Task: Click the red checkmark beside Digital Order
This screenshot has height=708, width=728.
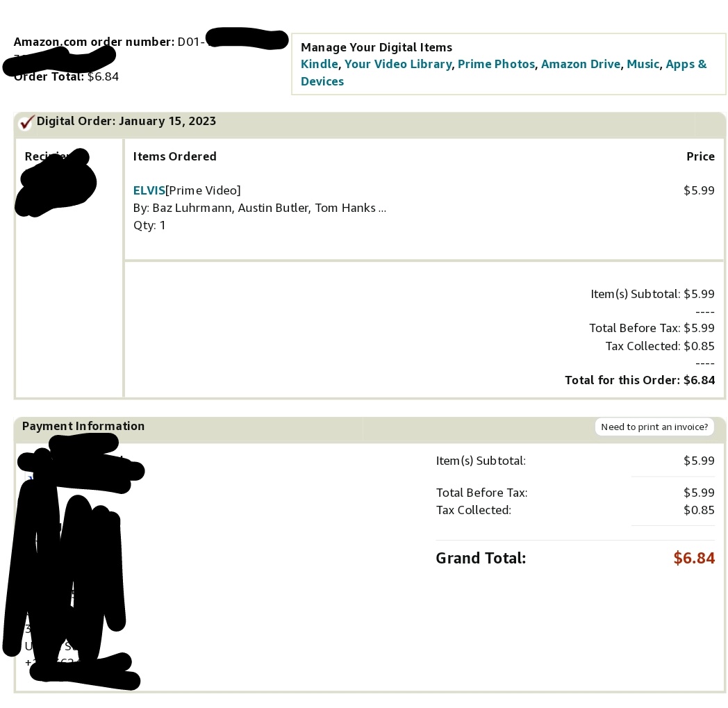Action: click(26, 122)
